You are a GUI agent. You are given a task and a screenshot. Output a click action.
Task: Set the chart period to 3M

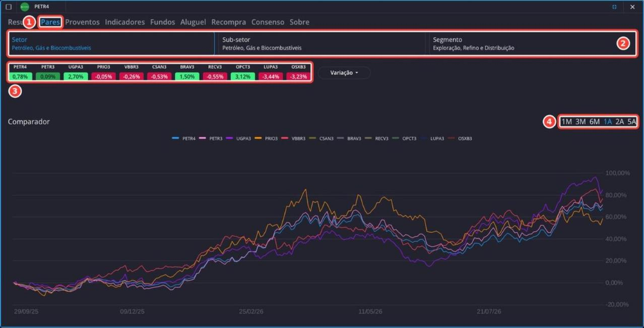(x=581, y=122)
